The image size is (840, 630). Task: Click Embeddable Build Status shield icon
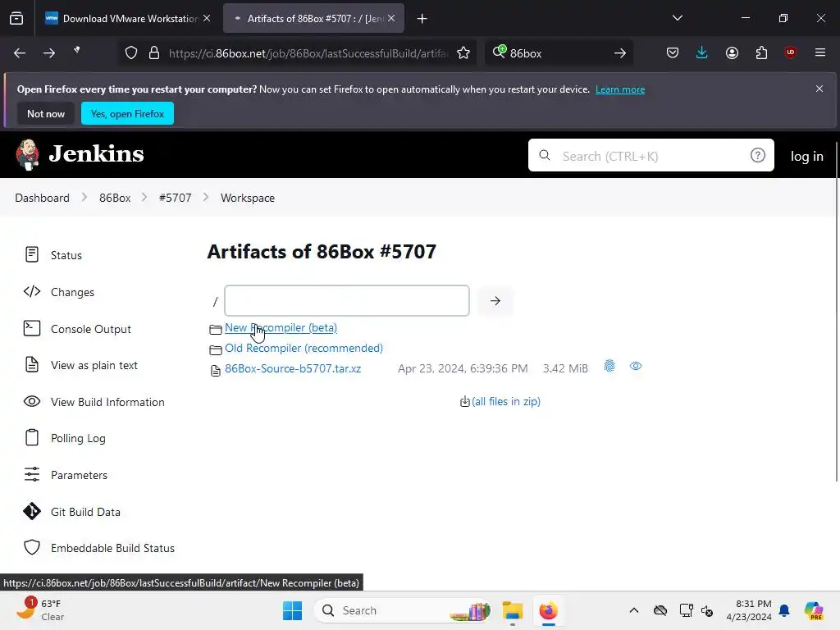coord(32,547)
